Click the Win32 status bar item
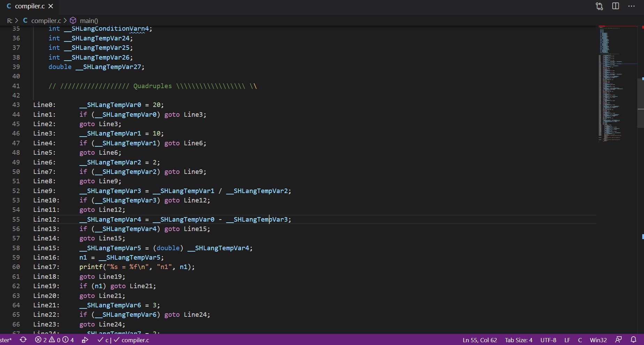The width and height of the screenshot is (644, 345). point(598,340)
